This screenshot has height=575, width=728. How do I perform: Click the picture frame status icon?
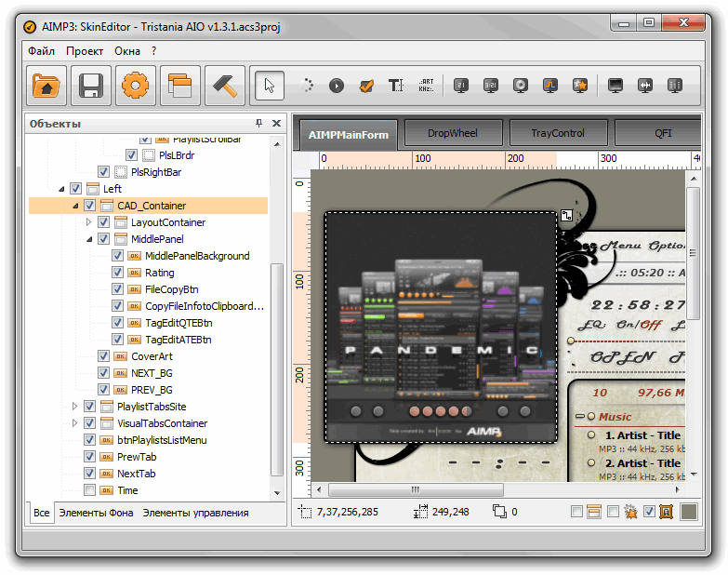(667, 512)
